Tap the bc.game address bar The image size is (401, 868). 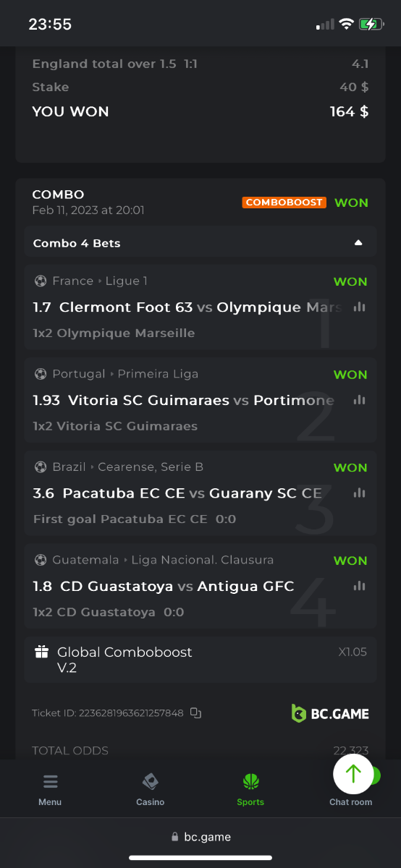200,837
